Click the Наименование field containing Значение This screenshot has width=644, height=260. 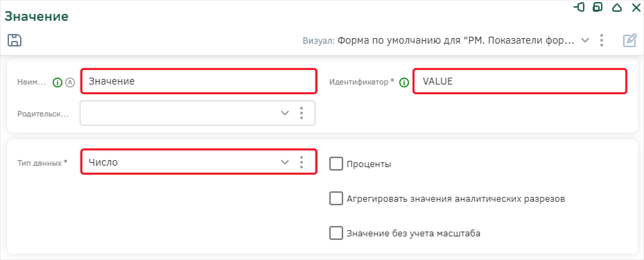198,81
